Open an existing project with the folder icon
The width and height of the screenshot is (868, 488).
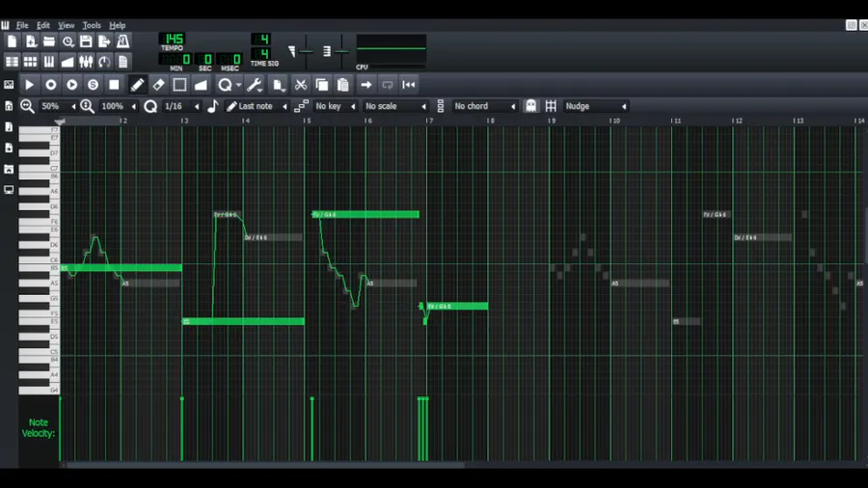(49, 41)
